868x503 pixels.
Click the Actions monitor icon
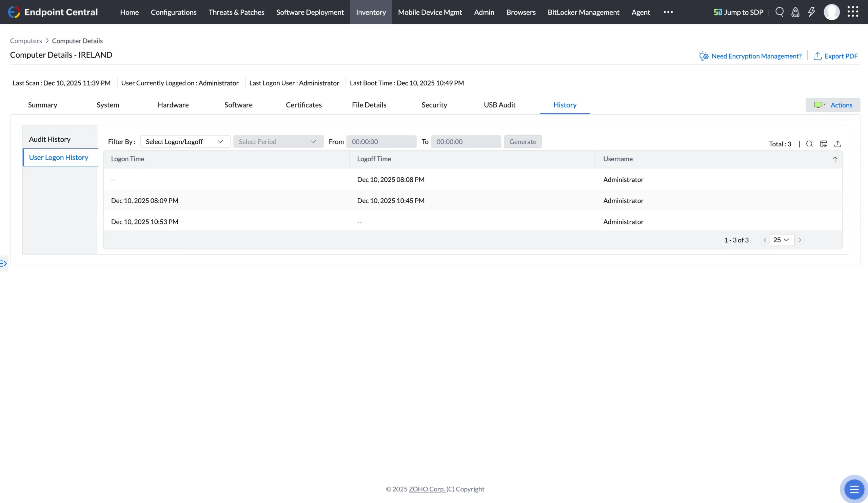click(818, 105)
